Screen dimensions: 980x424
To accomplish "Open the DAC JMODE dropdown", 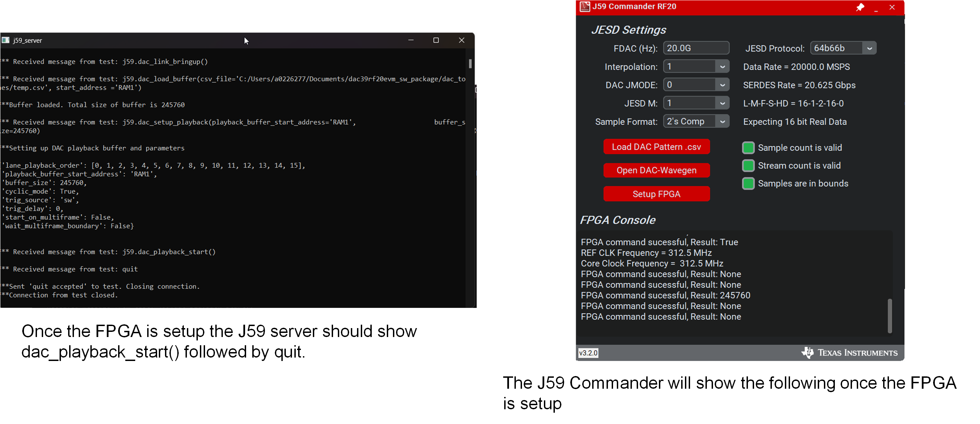I will click(723, 85).
